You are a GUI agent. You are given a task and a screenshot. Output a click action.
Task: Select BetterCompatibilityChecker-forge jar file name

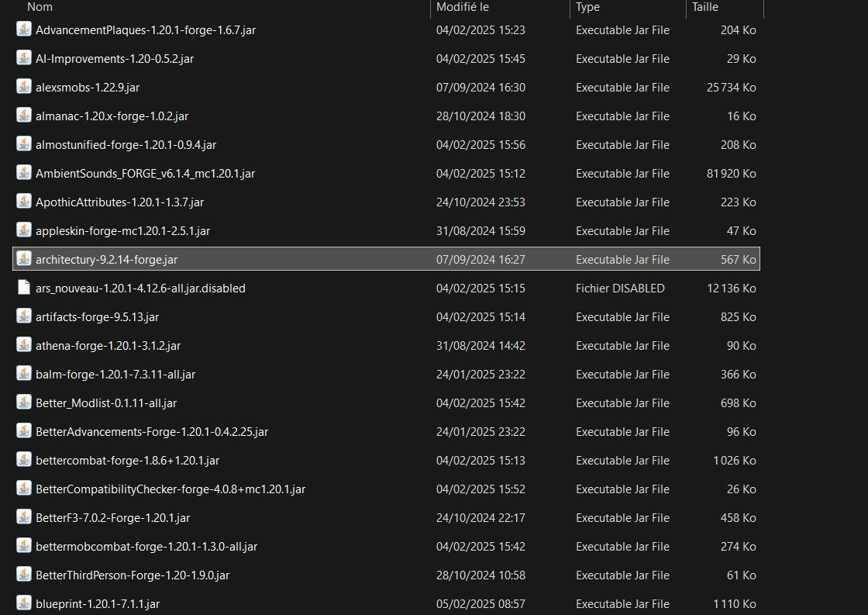coord(170,489)
